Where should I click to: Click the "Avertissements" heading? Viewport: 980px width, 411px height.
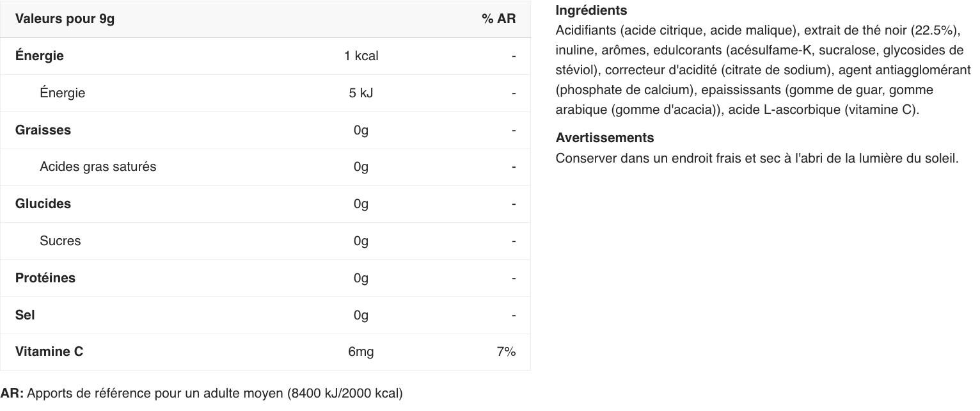pyautogui.click(x=605, y=138)
